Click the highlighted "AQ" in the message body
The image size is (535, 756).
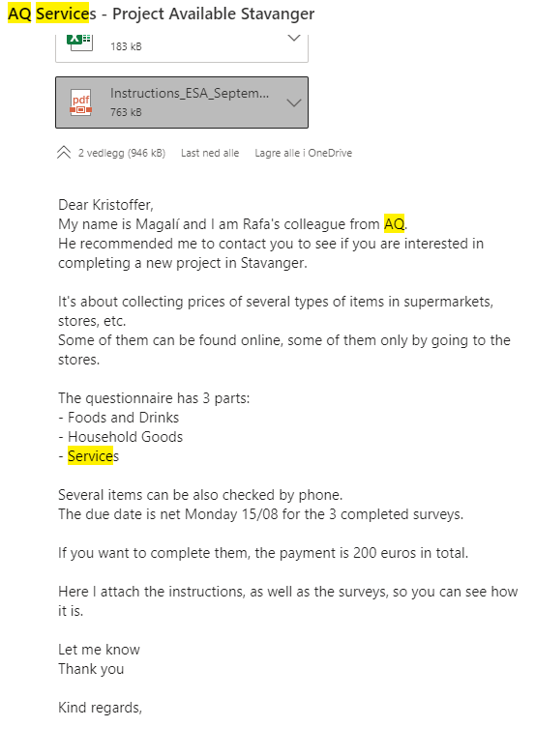click(x=394, y=224)
